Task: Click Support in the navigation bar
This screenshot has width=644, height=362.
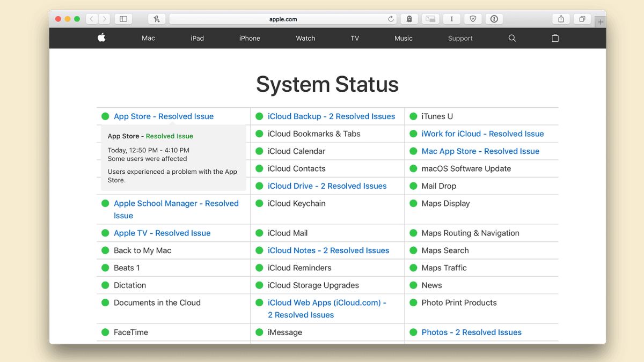Action: [x=460, y=38]
